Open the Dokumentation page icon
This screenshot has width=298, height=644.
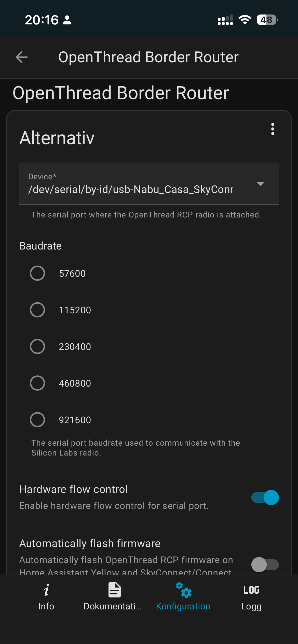click(x=114, y=590)
